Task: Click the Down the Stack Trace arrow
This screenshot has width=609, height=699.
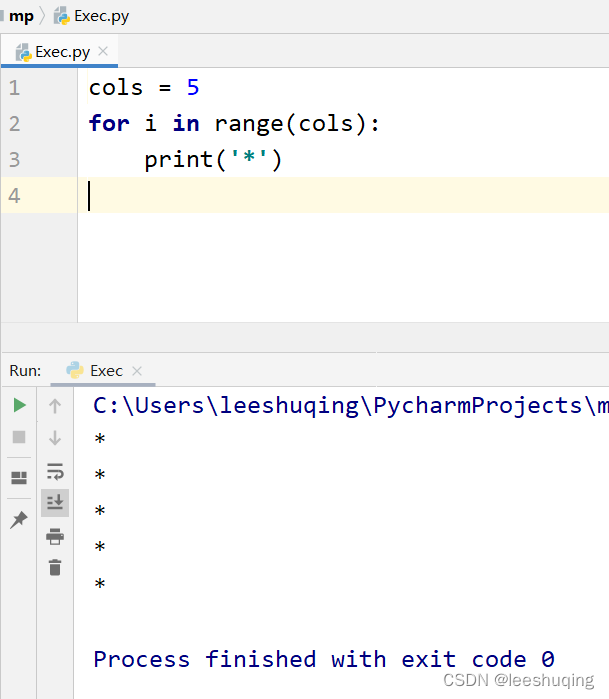Action: point(55,438)
